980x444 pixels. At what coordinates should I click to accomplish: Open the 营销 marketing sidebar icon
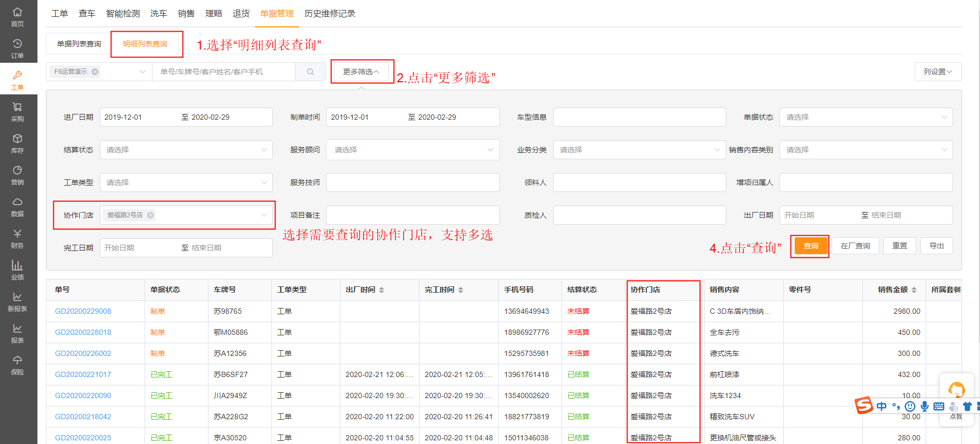(x=17, y=170)
